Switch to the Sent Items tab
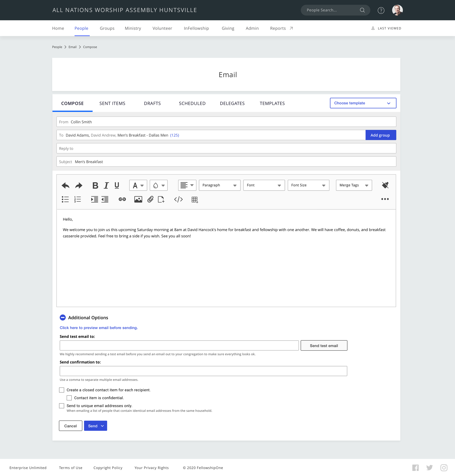This screenshot has height=476, width=455. coord(112,103)
